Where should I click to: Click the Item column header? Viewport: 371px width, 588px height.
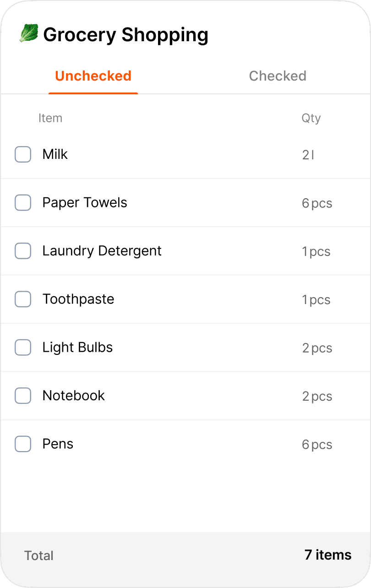coord(50,118)
